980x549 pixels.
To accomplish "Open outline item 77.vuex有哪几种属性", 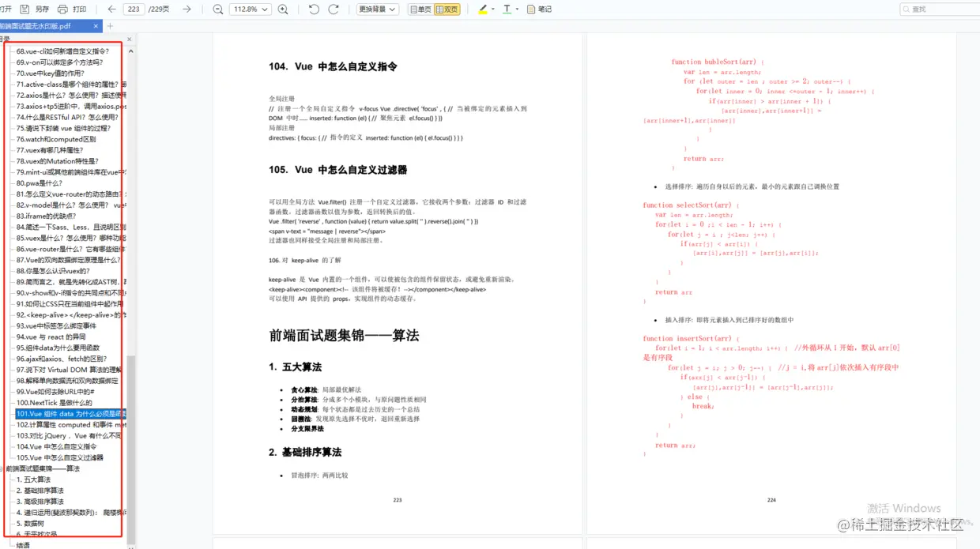I will pos(49,150).
